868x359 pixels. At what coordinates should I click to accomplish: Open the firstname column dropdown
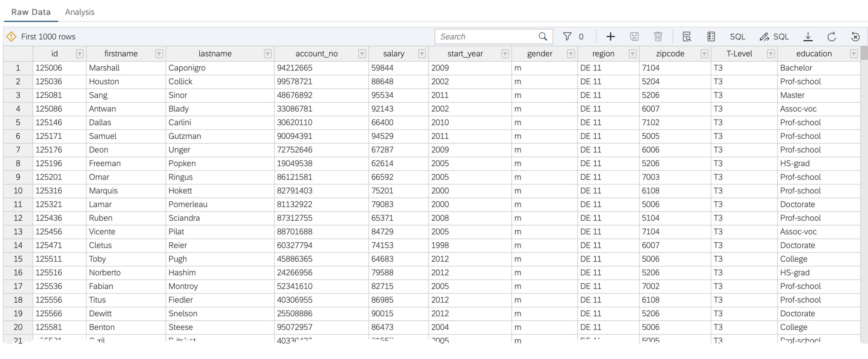click(x=159, y=54)
